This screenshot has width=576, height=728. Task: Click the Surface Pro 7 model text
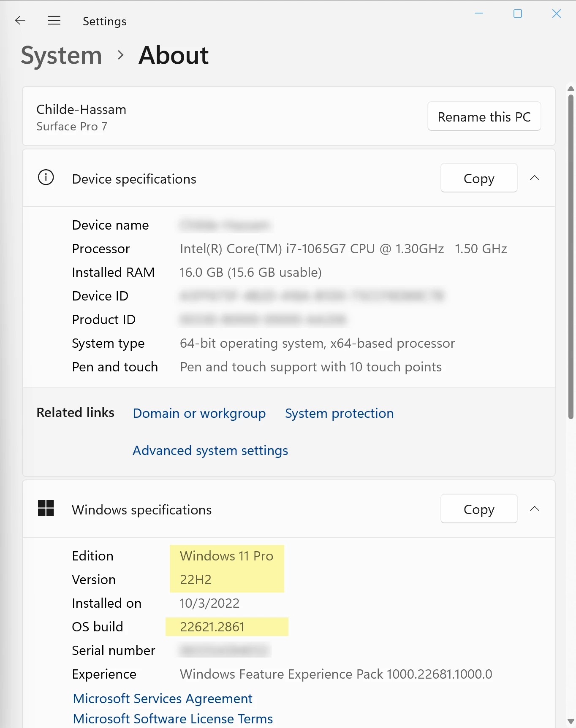pyautogui.click(x=72, y=126)
